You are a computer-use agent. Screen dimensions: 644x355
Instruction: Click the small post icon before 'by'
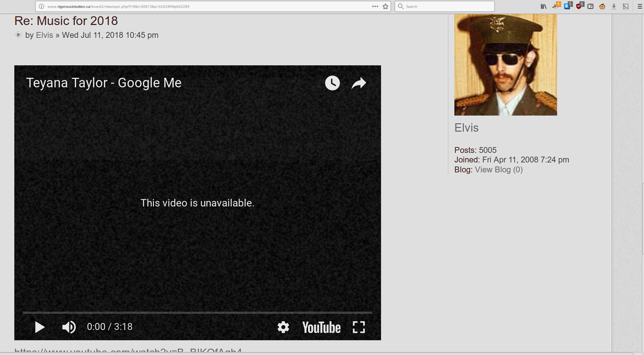pos(19,35)
